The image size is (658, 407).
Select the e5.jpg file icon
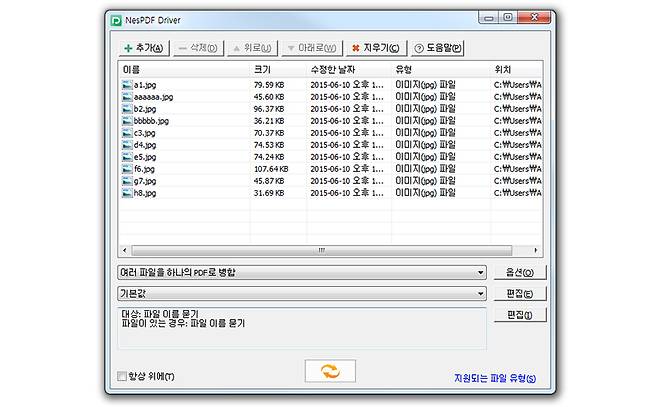click(127, 157)
